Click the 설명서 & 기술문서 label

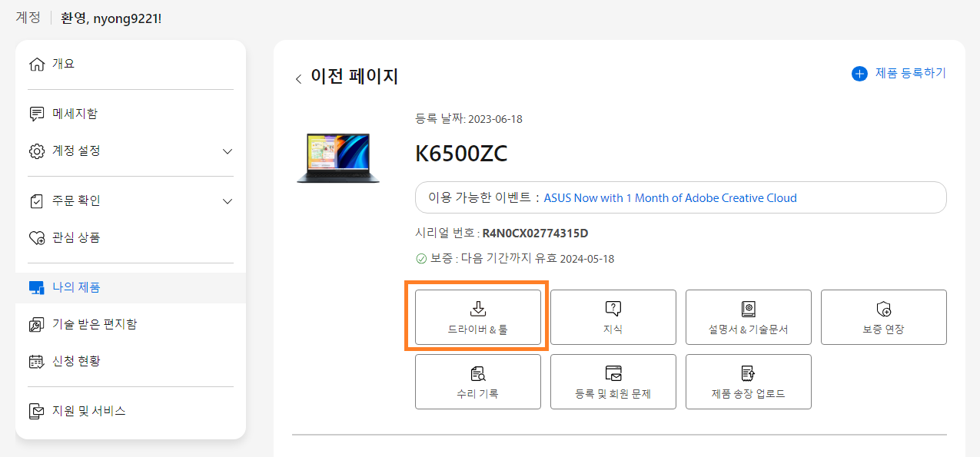(749, 330)
